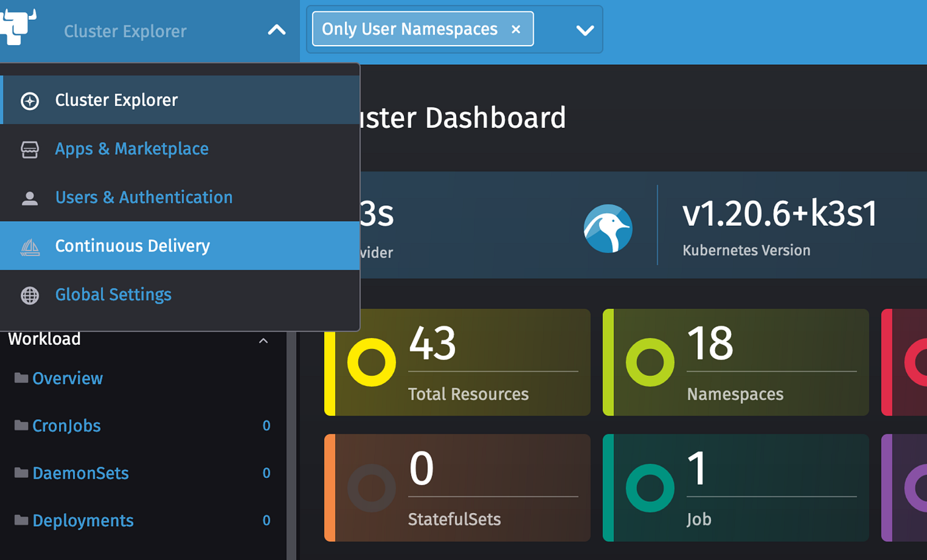Open the 1 Job card
Screen dimensions: 927x560
pyautogui.click(x=736, y=488)
